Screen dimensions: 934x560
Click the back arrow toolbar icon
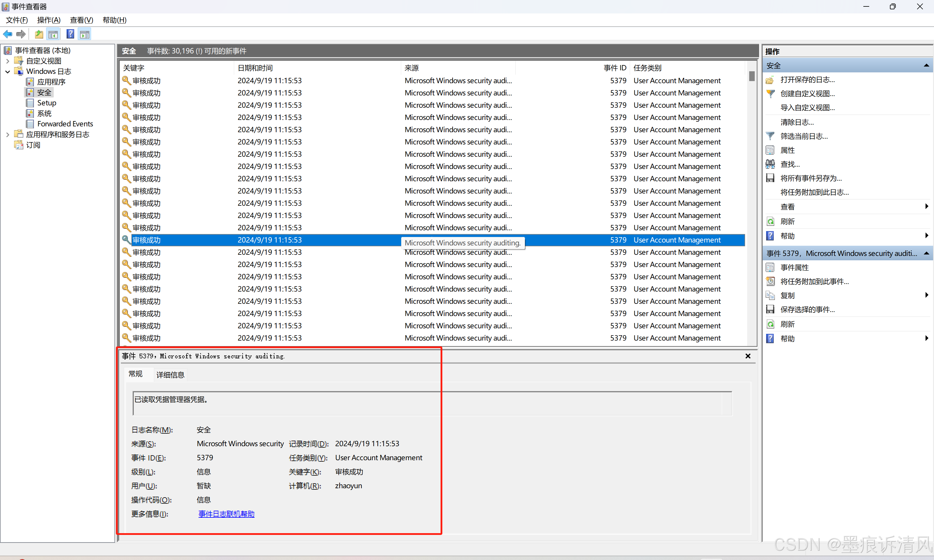point(8,34)
